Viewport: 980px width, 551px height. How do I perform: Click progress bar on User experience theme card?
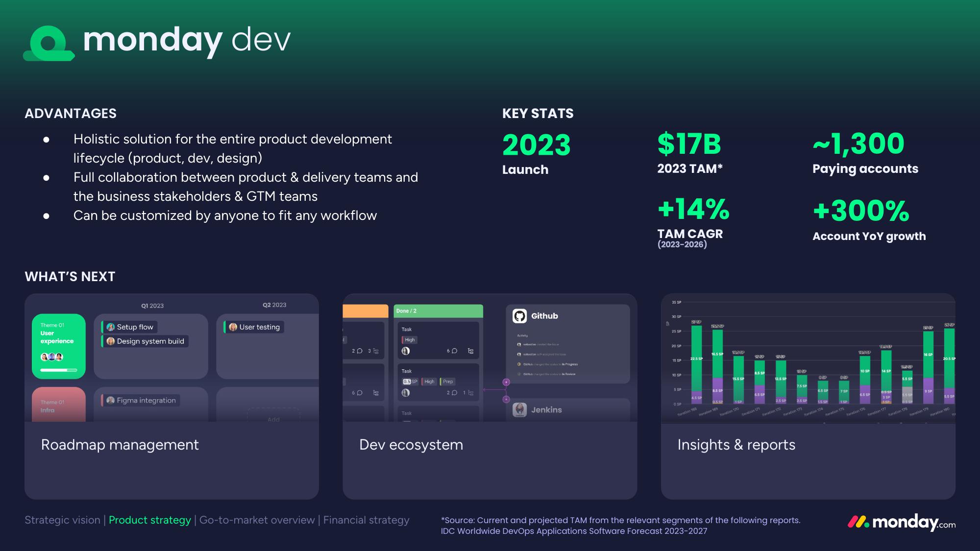pos(59,370)
